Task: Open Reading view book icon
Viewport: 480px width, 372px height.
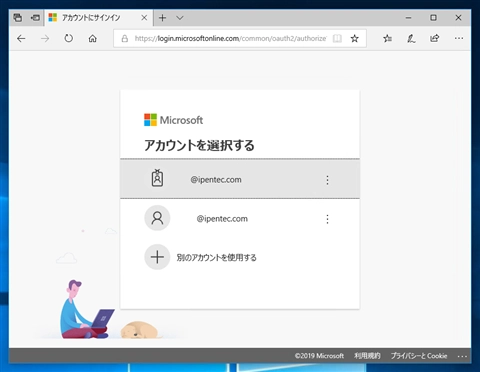Action: tap(337, 39)
